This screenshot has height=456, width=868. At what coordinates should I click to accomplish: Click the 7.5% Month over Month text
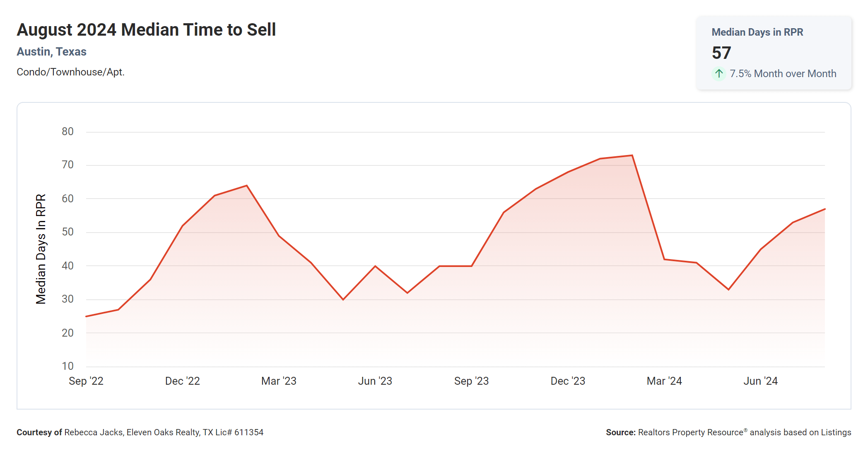point(783,74)
